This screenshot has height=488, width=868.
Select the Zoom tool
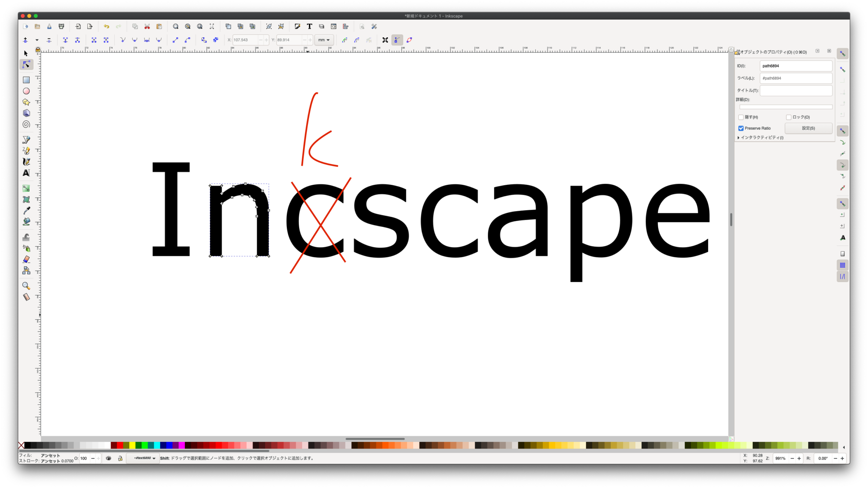click(26, 286)
